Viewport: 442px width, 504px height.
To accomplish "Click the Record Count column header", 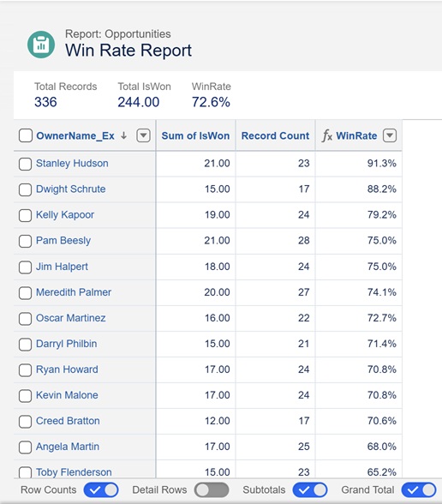I will [x=275, y=135].
